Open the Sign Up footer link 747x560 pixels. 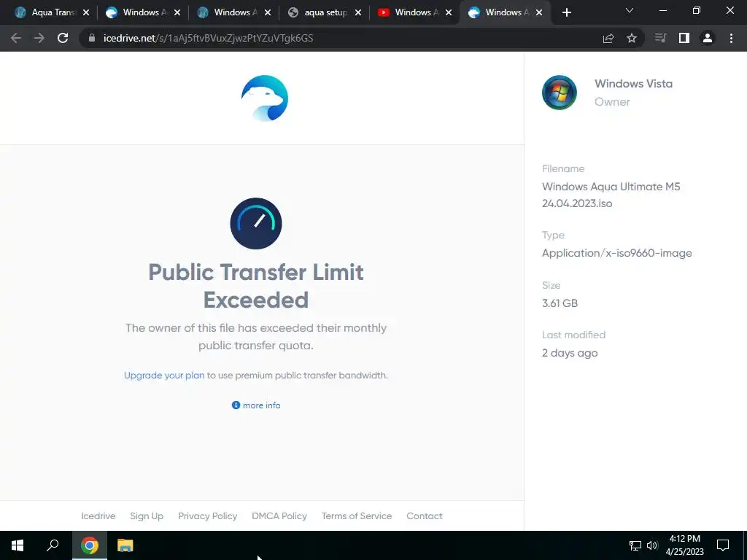pyautogui.click(x=147, y=516)
